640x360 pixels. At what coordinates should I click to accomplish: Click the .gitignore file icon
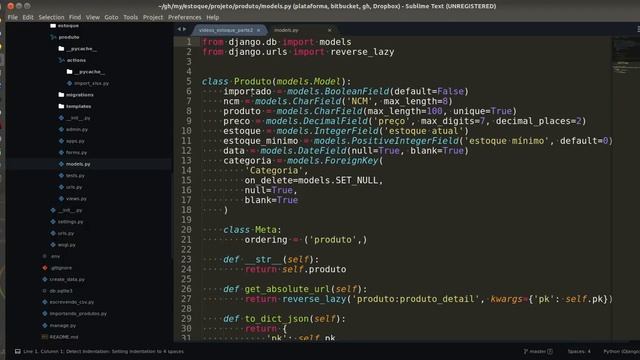[45, 268]
